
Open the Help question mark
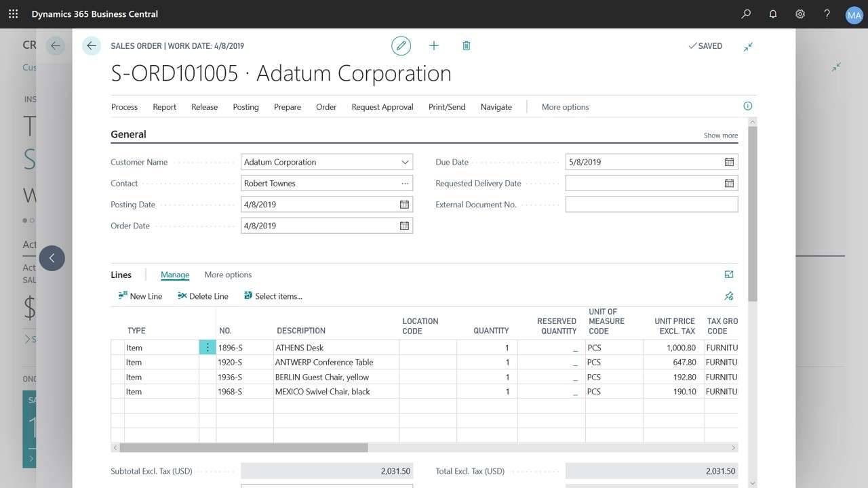[x=827, y=14]
